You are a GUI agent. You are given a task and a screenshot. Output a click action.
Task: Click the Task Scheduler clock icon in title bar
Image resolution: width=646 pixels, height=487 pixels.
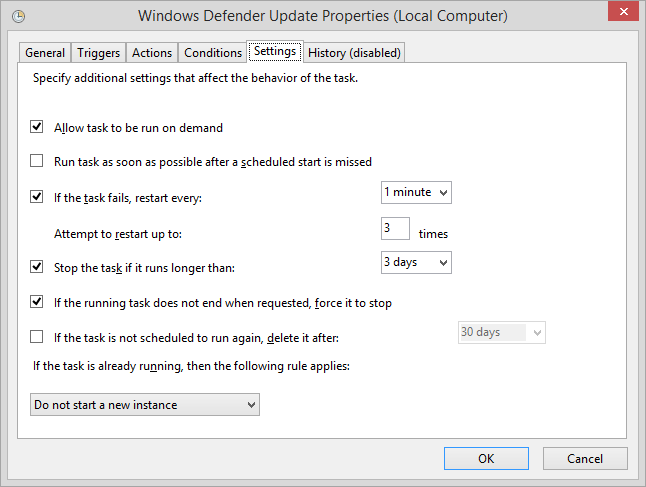coord(19,16)
